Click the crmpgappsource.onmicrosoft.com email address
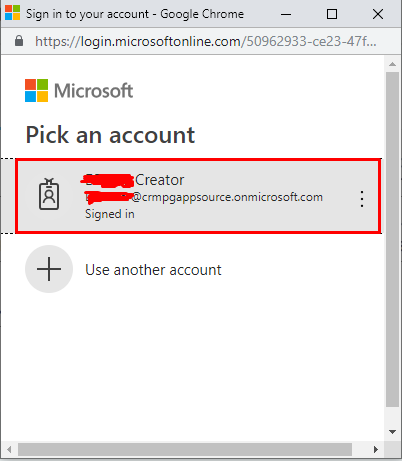This screenshot has height=461, width=402. pos(204,197)
